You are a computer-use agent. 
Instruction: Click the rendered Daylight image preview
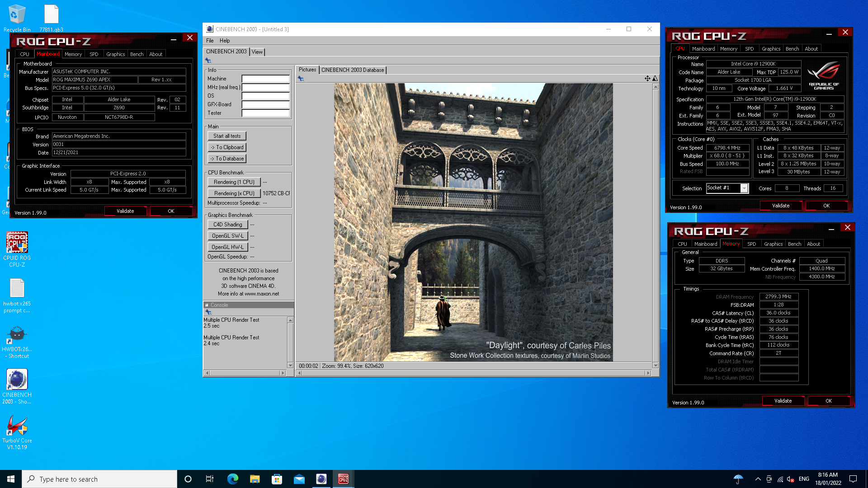click(x=473, y=222)
